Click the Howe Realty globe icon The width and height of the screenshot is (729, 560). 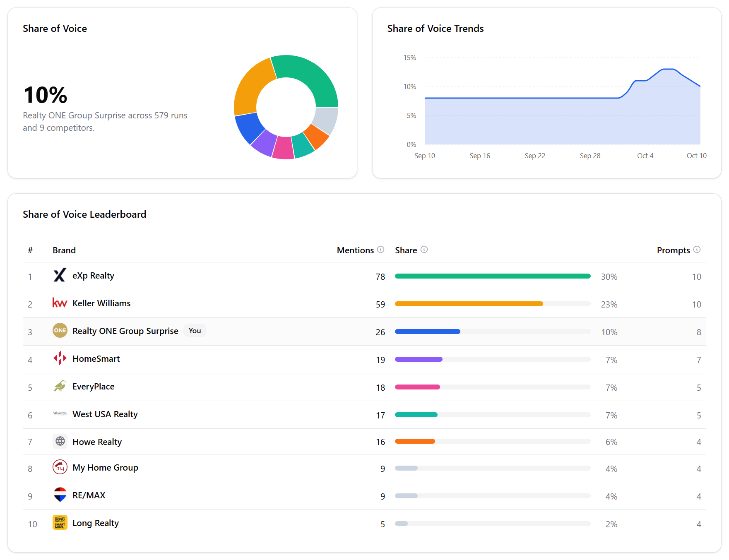coord(60,441)
